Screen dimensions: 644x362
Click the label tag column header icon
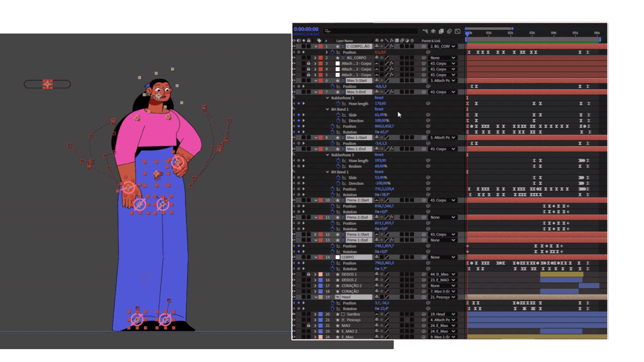point(319,41)
